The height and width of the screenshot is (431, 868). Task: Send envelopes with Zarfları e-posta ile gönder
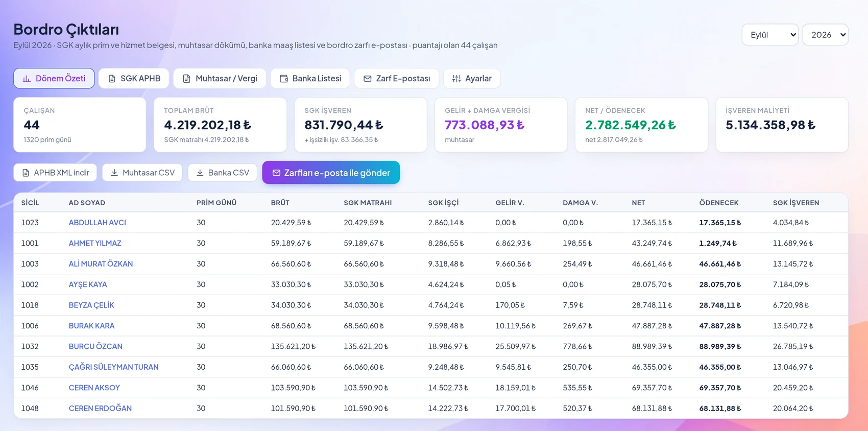point(331,173)
